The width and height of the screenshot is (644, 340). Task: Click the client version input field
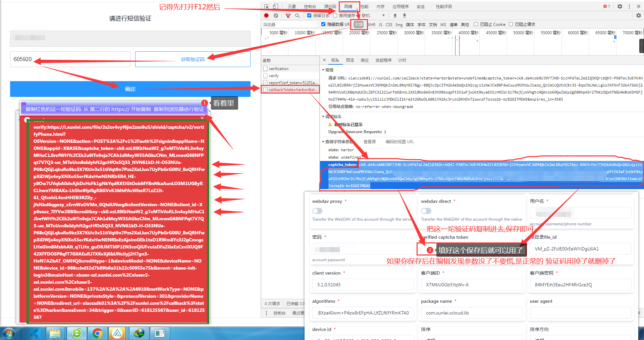point(363,285)
